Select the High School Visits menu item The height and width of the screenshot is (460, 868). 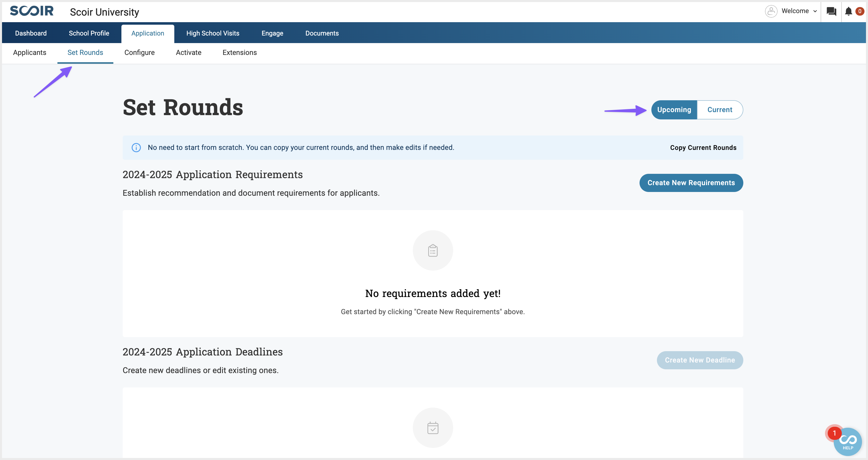[x=213, y=33]
